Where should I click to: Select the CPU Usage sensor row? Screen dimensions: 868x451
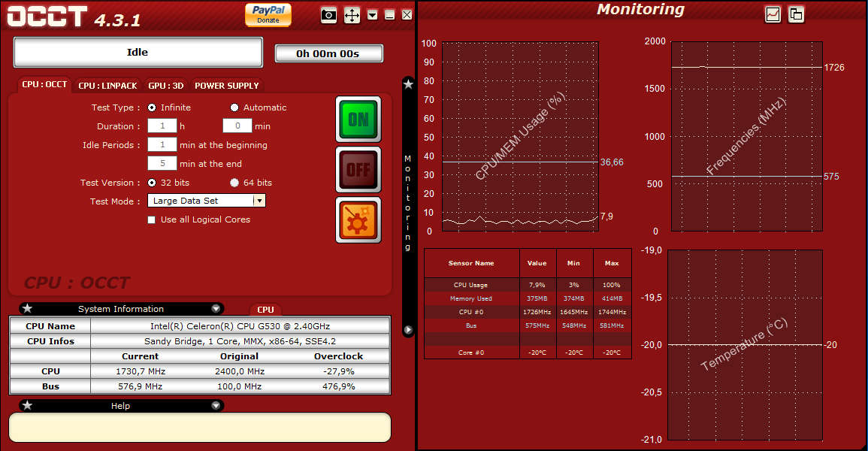[528, 285]
